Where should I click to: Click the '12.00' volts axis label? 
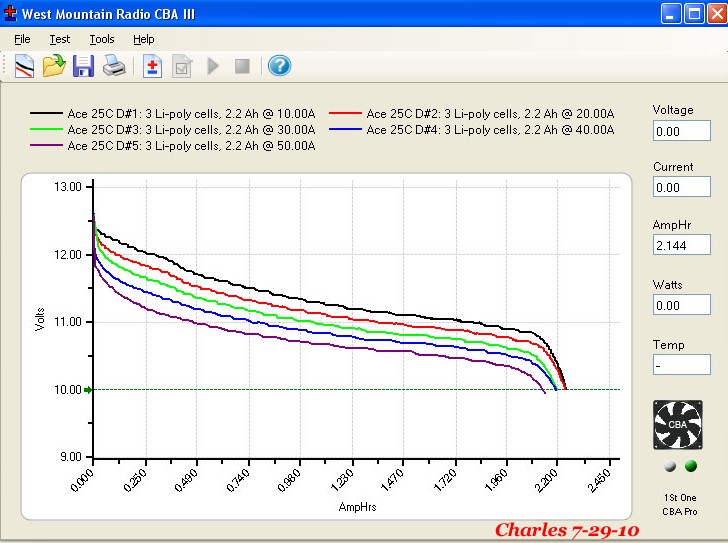68,255
